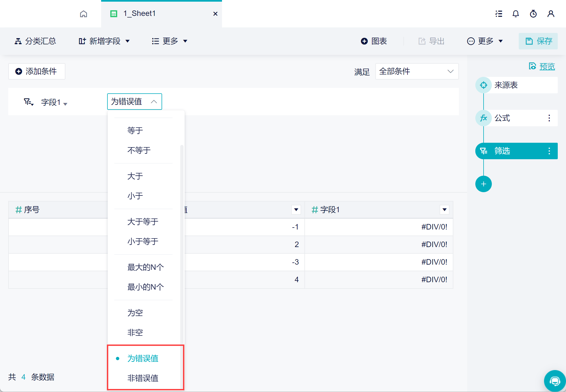
Task: Open the notifications bell
Action: [516, 14]
